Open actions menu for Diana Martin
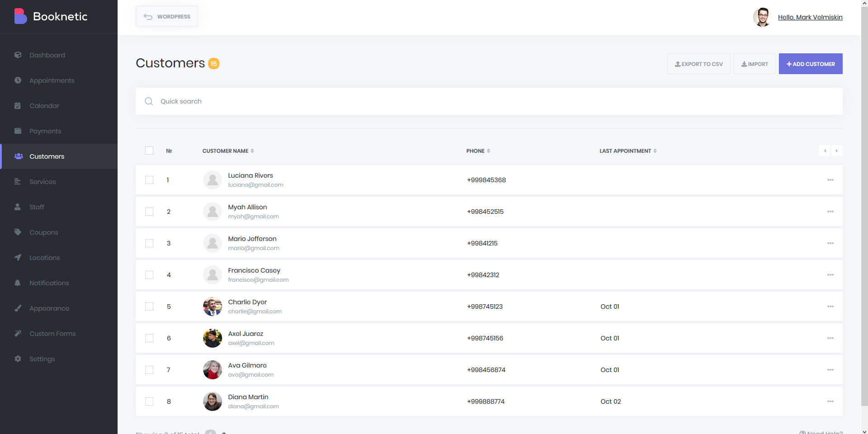 tap(830, 401)
